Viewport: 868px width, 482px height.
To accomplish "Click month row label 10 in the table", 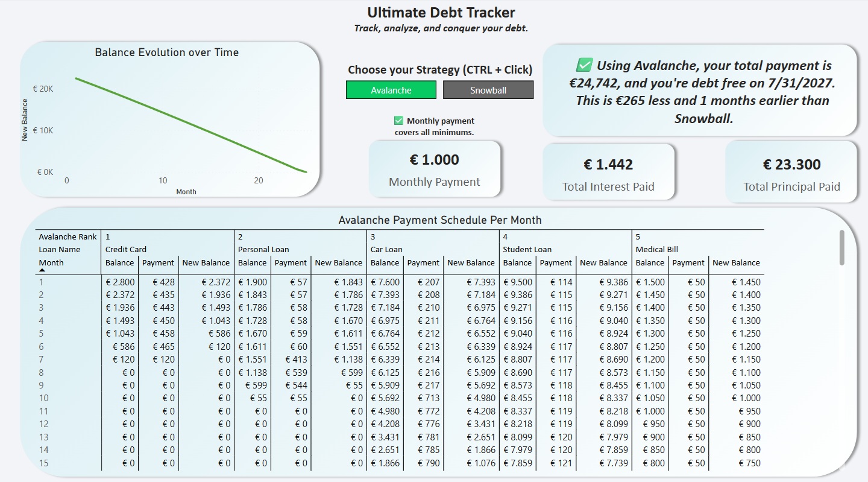I will tap(43, 398).
